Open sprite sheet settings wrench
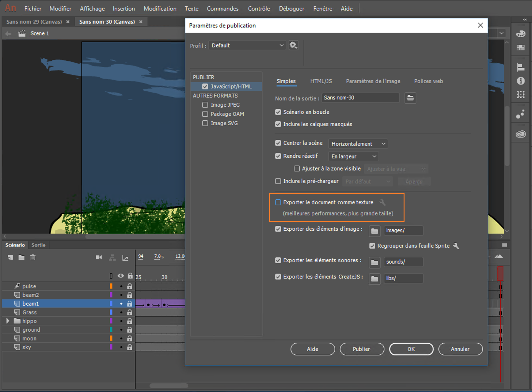The width and height of the screenshot is (532, 392). tap(456, 246)
